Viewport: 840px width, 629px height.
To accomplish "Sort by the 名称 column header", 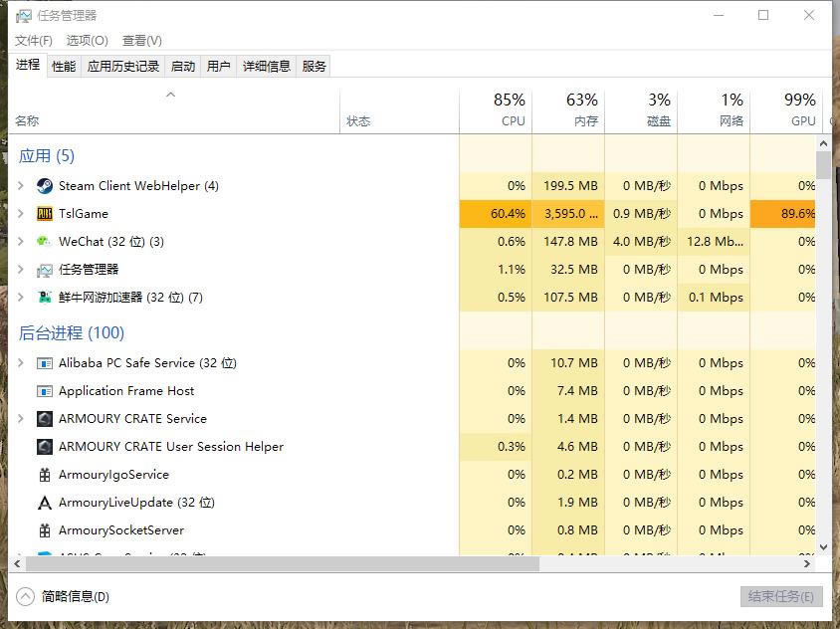I will (174, 111).
